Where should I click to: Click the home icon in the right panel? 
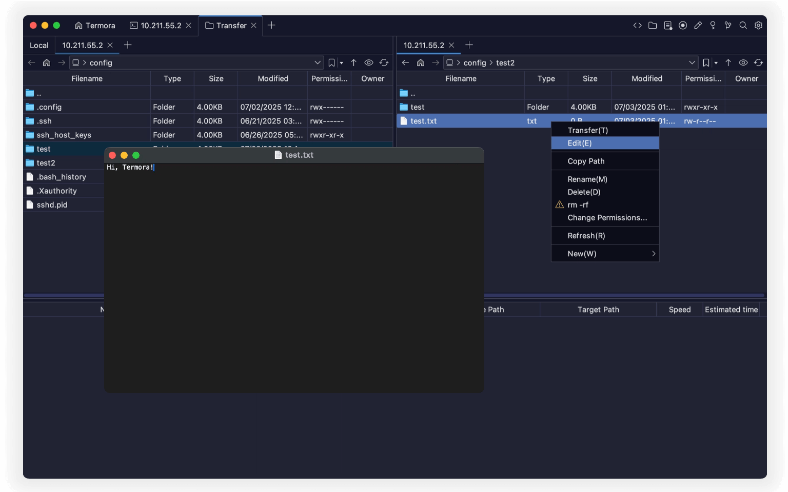[x=420, y=62]
